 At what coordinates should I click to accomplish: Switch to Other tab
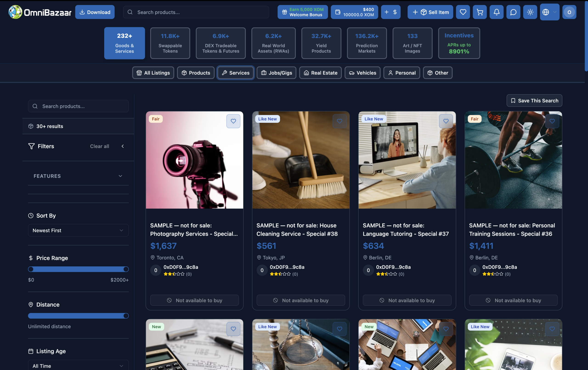[438, 73]
